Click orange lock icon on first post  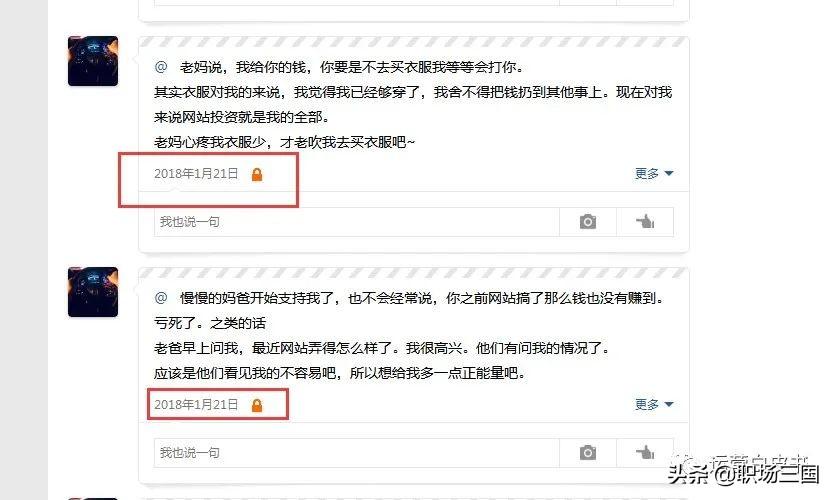point(257,174)
